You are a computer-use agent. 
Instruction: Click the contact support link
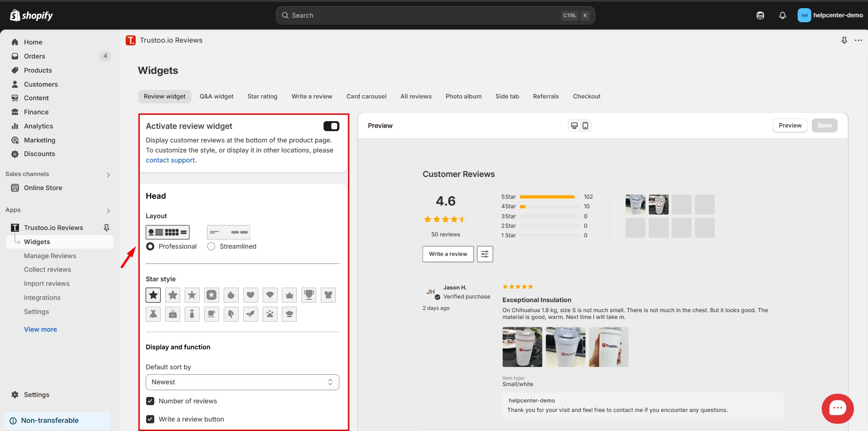pos(170,160)
